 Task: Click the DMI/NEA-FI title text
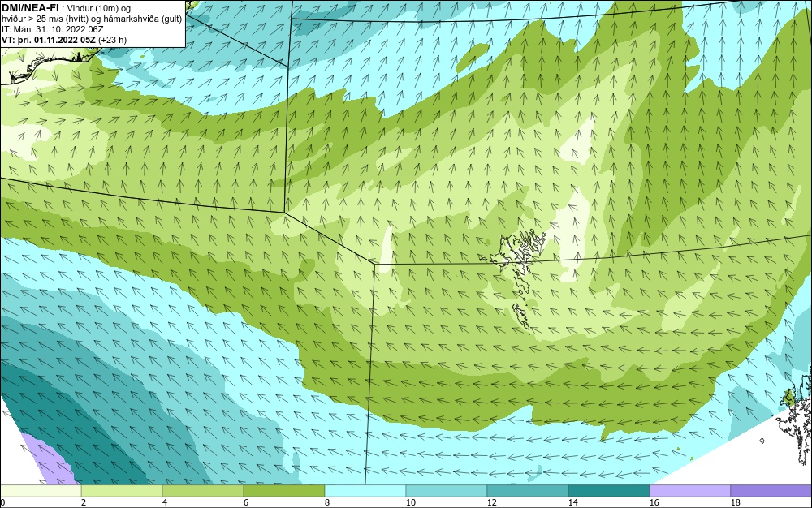31,8
